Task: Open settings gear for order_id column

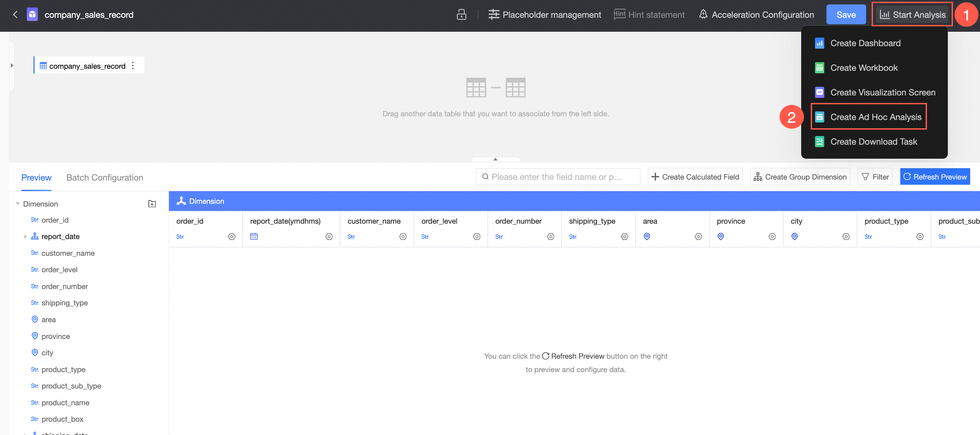Action: (x=231, y=237)
